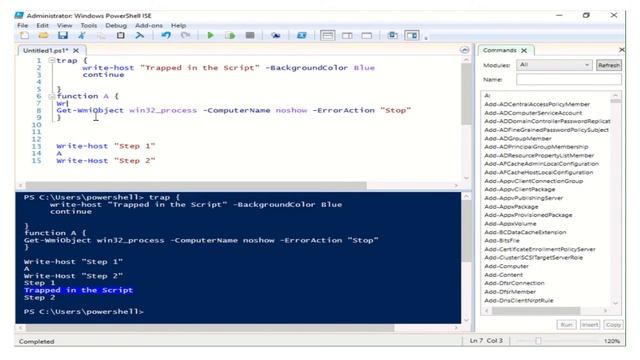640x360 pixels.
Task: Select Add-Content in the commands list
Action: point(503,275)
